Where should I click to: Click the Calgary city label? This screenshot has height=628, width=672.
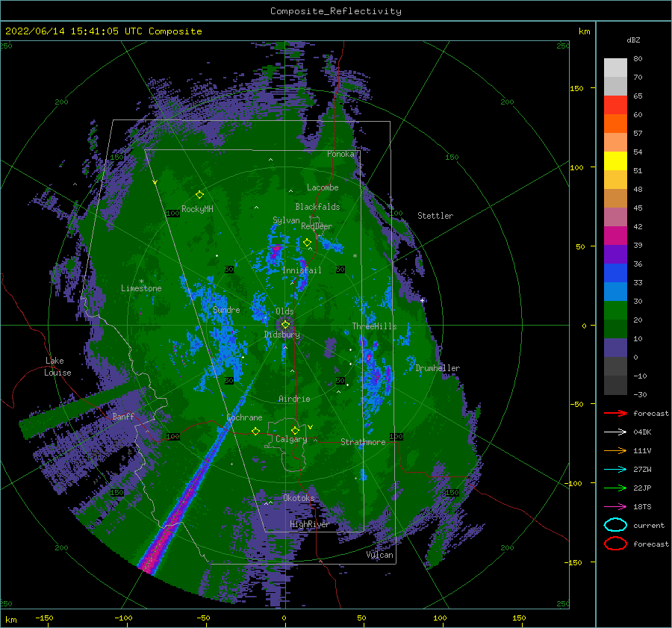[291, 439]
